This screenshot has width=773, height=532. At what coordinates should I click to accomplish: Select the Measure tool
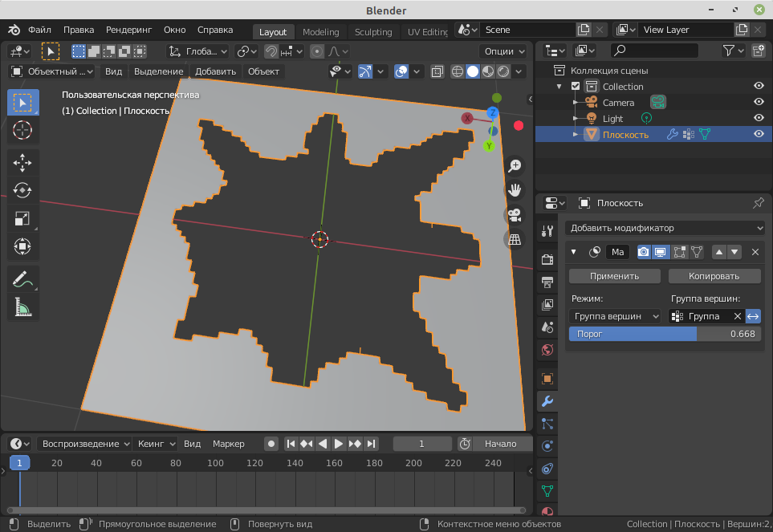point(22,307)
